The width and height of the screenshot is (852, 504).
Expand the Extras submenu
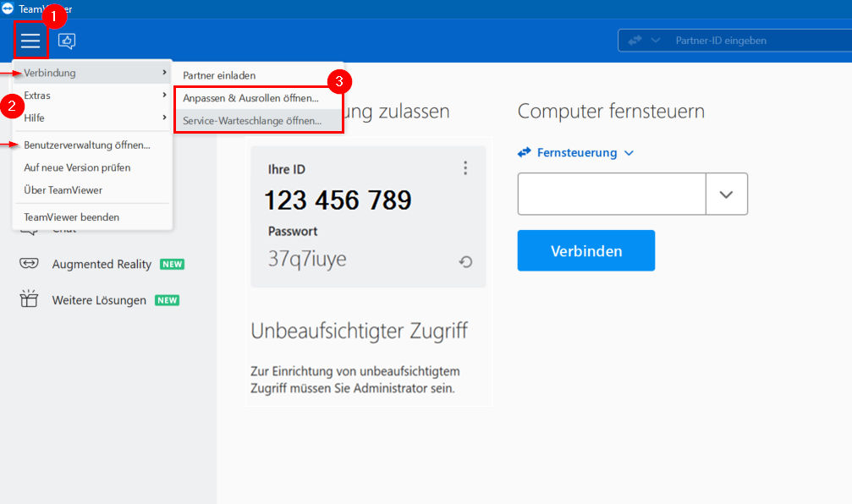[92, 95]
